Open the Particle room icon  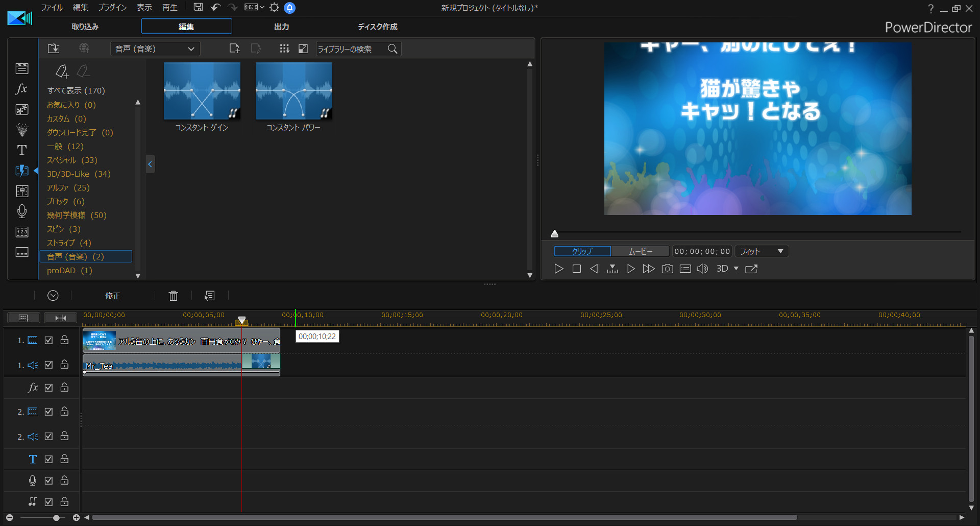coord(22,130)
